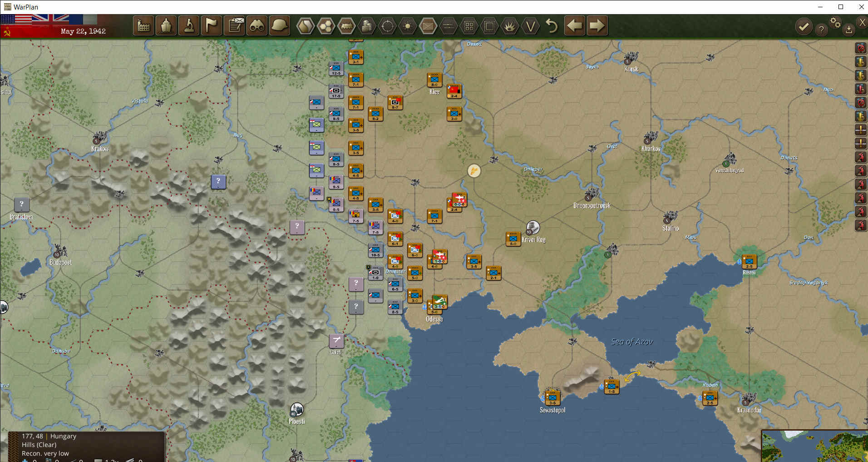Select the aircraft unit stack at Odessa
Image resolution: width=868 pixels, height=462 pixels.
[x=439, y=302]
